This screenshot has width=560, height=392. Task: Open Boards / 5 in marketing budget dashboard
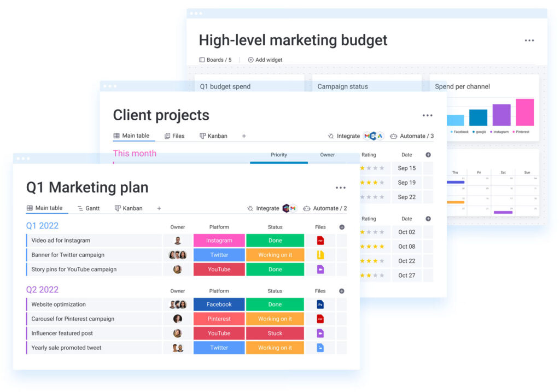click(x=215, y=60)
